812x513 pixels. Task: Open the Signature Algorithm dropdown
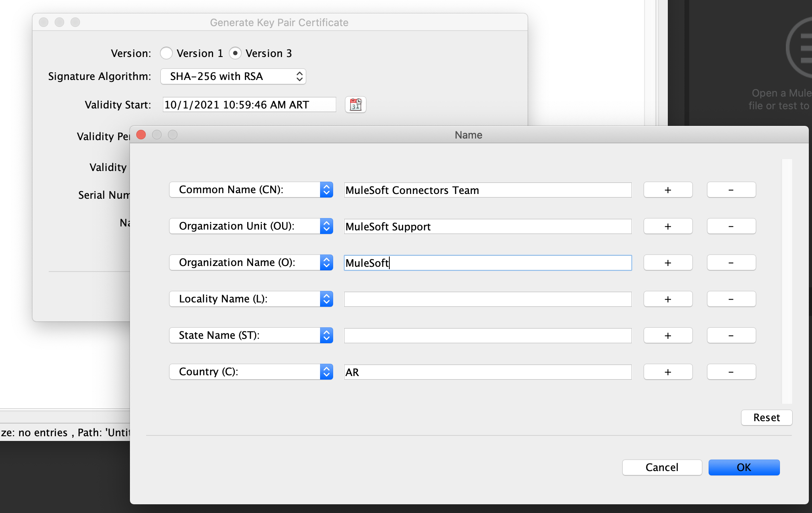(x=233, y=76)
